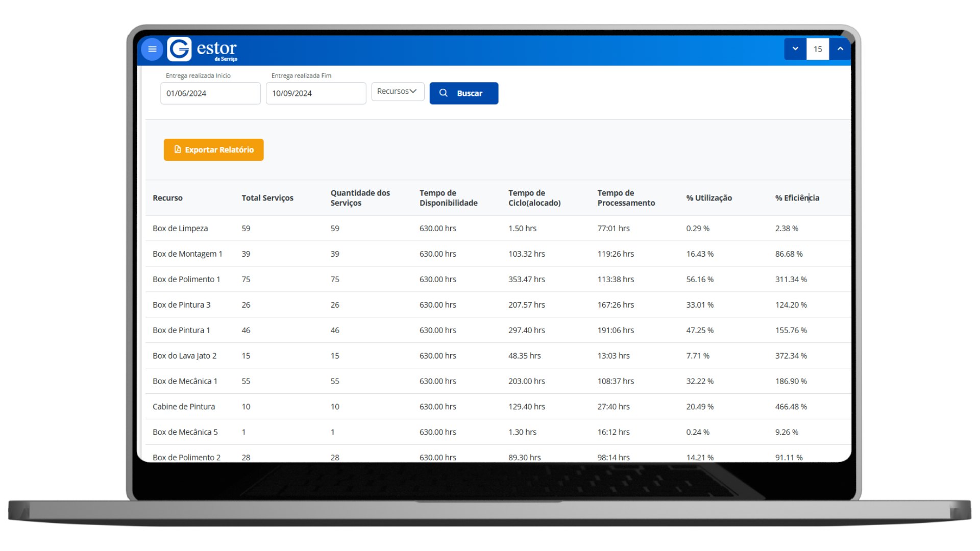Click the 203.00 hrs cycle time cell
Image resolution: width=980 pixels, height=551 pixels.
[x=526, y=382]
